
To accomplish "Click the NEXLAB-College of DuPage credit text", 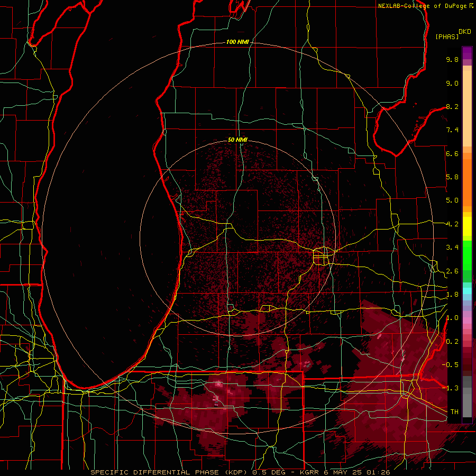I will pyautogui.click(x=422, y=6).
